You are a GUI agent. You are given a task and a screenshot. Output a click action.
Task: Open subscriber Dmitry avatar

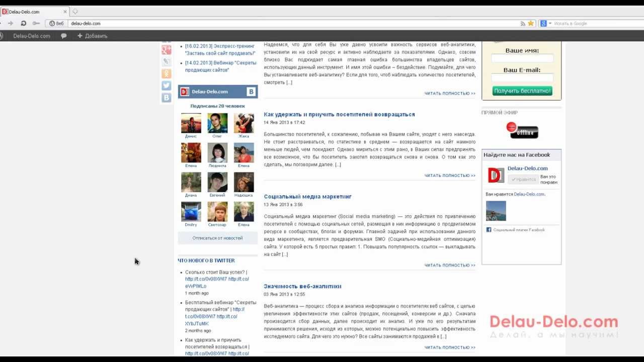pyautogui.click(x=191, y=212)
